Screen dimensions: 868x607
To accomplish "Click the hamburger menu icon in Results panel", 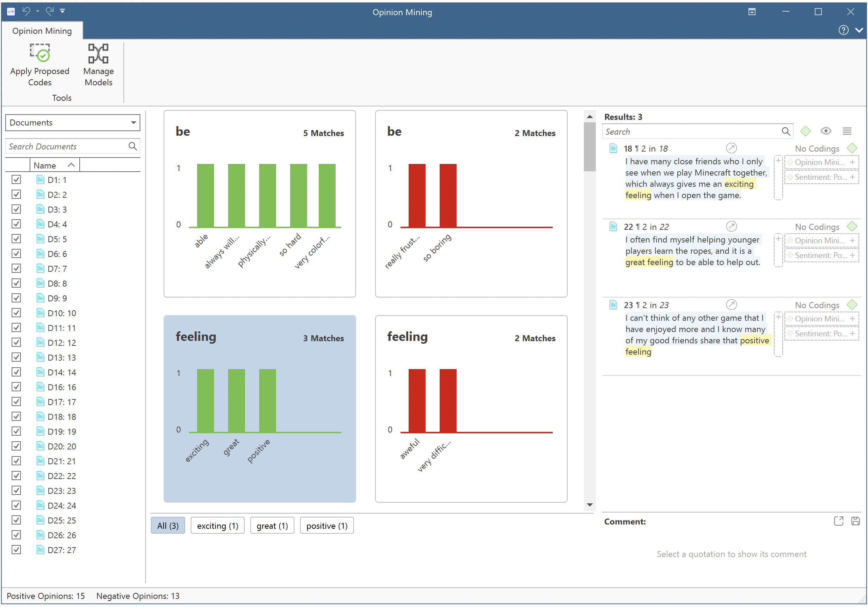I will (847, 131).
